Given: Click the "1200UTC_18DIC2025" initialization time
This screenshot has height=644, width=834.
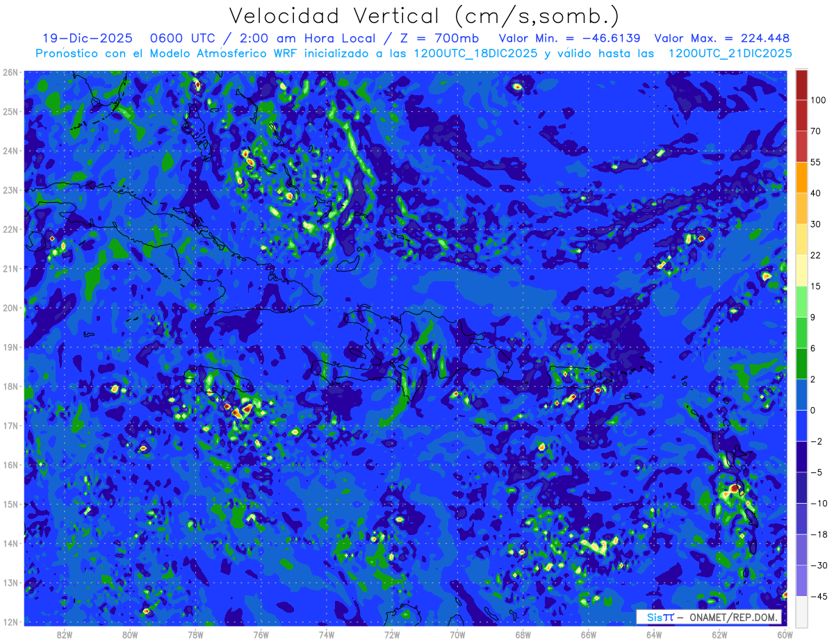Looking at the screenshot, I should tap(475, 53).
